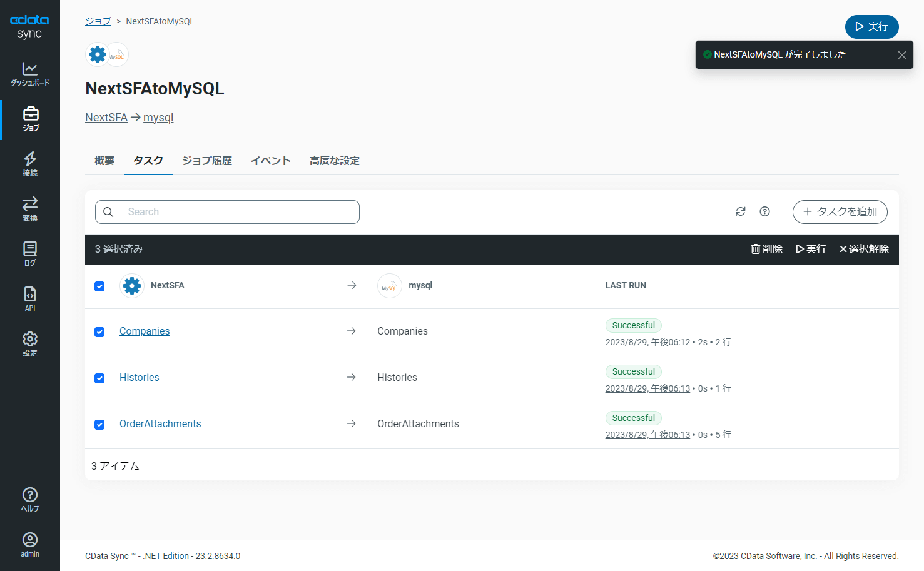Open Settings (設定) gear in sidebar

[30, 344]
